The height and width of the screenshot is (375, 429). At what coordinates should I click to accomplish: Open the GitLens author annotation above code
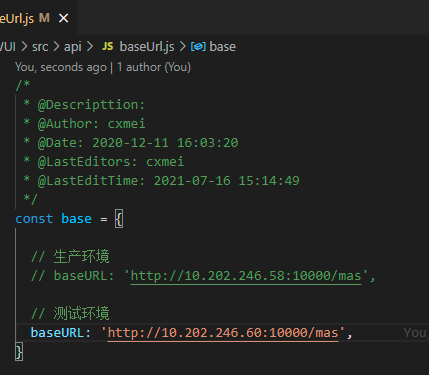click(103, 67)
